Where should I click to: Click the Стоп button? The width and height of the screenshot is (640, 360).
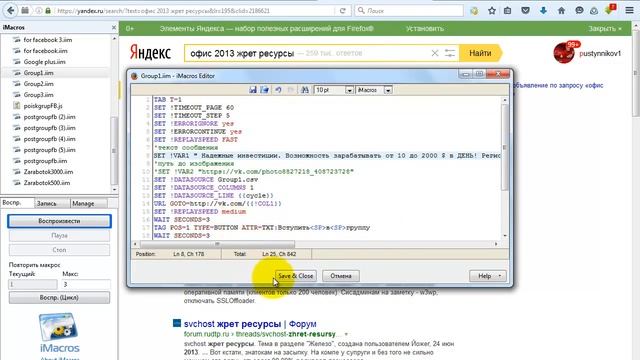[59, 250]
